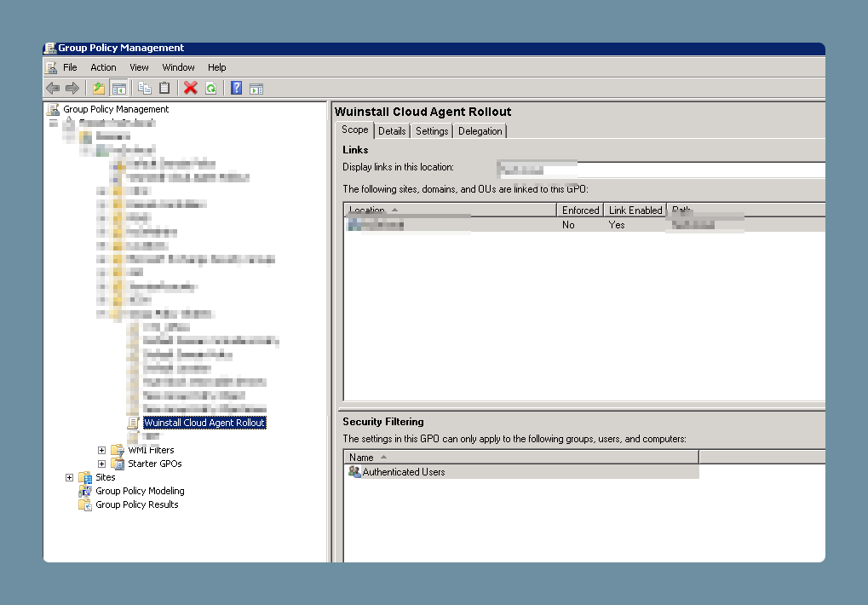
Task: Switch to the Settings tab
Action: pyautogui.click(x=432, y=131)
